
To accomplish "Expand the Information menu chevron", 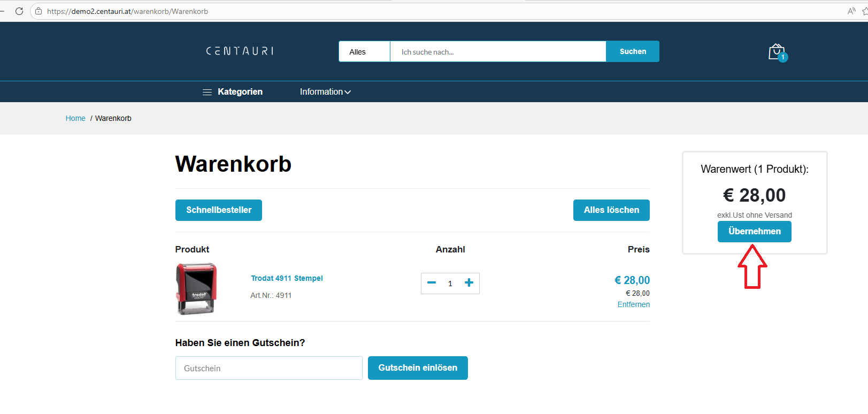I will (x=348, y=92).
